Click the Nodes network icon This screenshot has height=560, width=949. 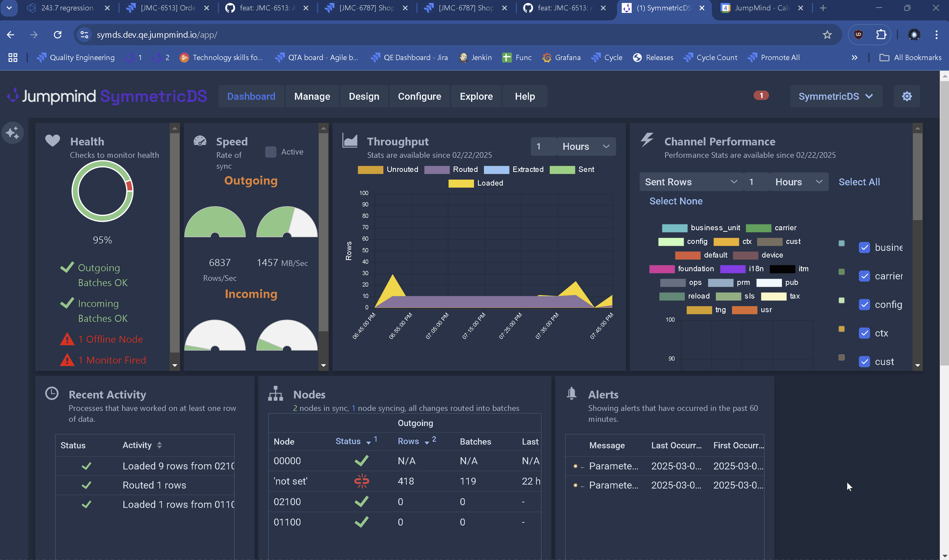pyautogui.click(x=276, y=394)
